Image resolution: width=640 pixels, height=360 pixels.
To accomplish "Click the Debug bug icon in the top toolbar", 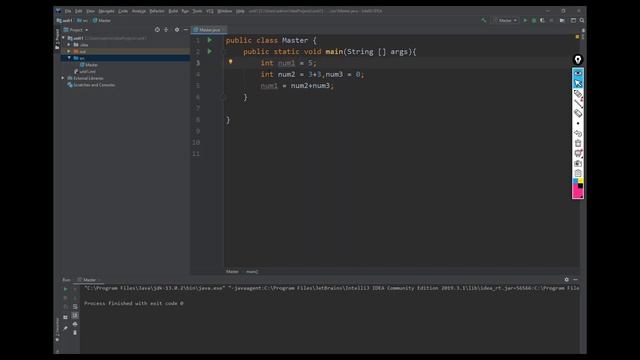I will click(533, 20).
